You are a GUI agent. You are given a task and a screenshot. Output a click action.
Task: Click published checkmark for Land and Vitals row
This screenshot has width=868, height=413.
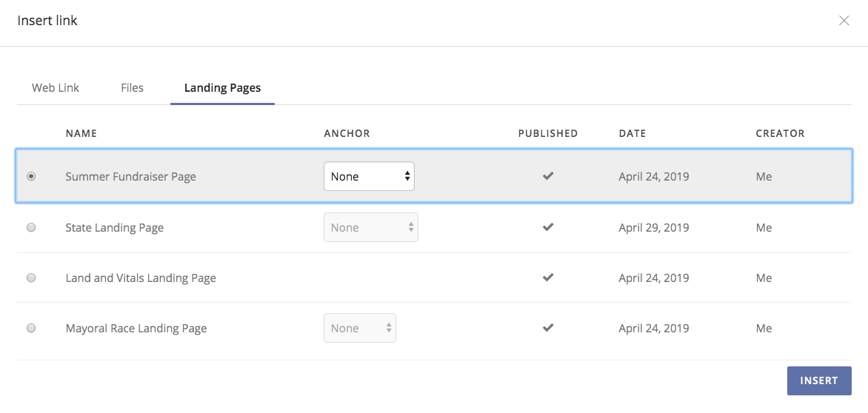[x=548, y=278]
